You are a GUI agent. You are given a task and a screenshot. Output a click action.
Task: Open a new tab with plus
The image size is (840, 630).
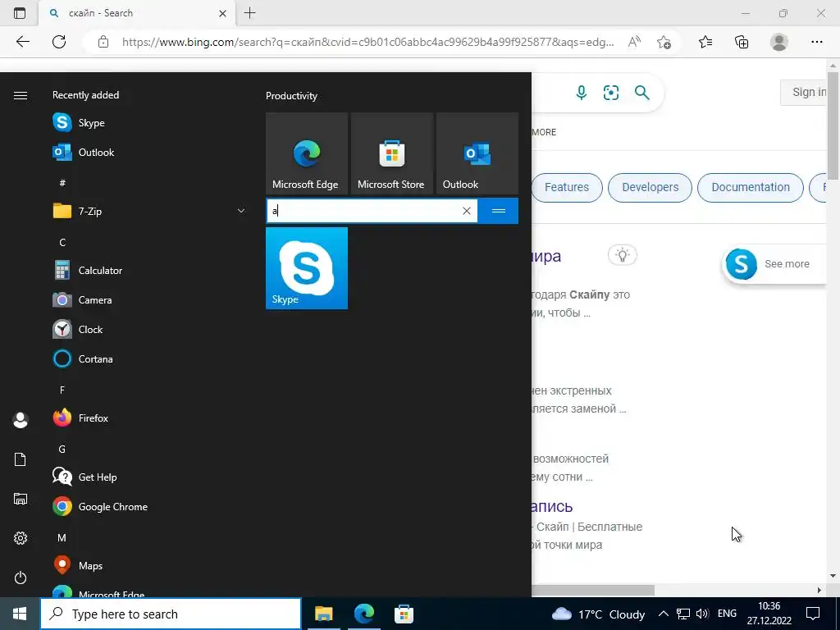point(249,13)
